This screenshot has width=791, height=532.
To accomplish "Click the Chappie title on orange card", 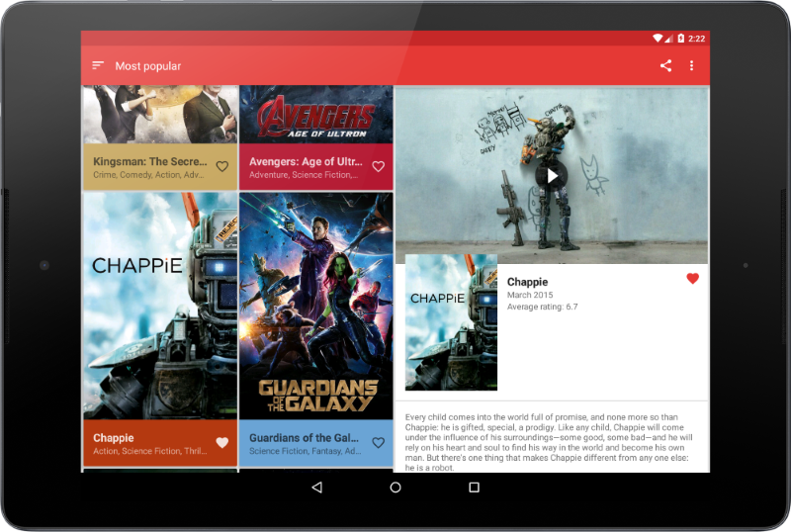I will click(x=114, y=438).
